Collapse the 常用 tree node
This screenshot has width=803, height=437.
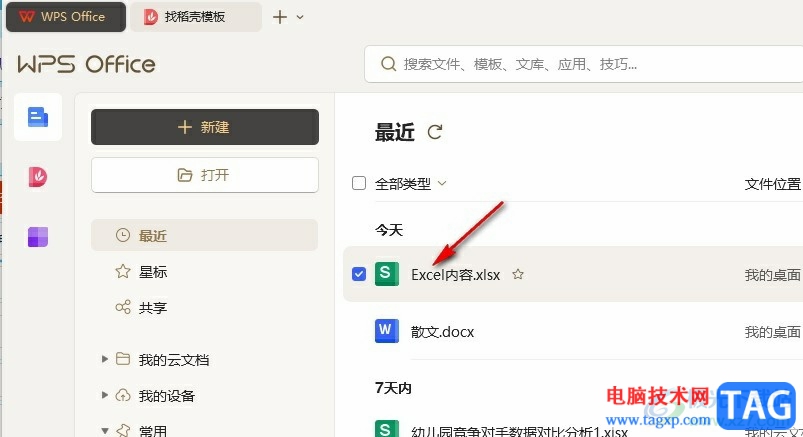pos(104,430)
